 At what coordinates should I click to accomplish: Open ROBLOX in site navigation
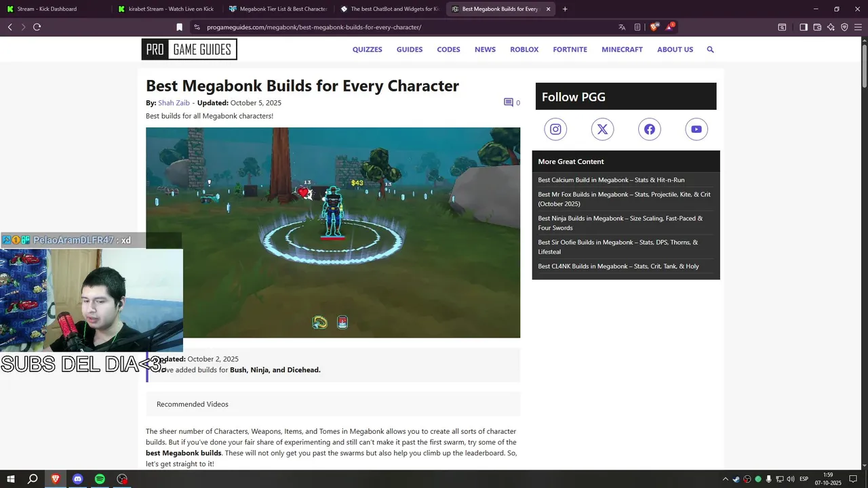tap(524, 49)
